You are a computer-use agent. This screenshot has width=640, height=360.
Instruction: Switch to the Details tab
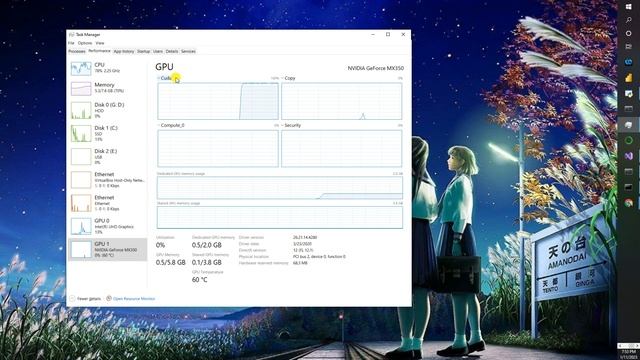click(x=172, y=51)
